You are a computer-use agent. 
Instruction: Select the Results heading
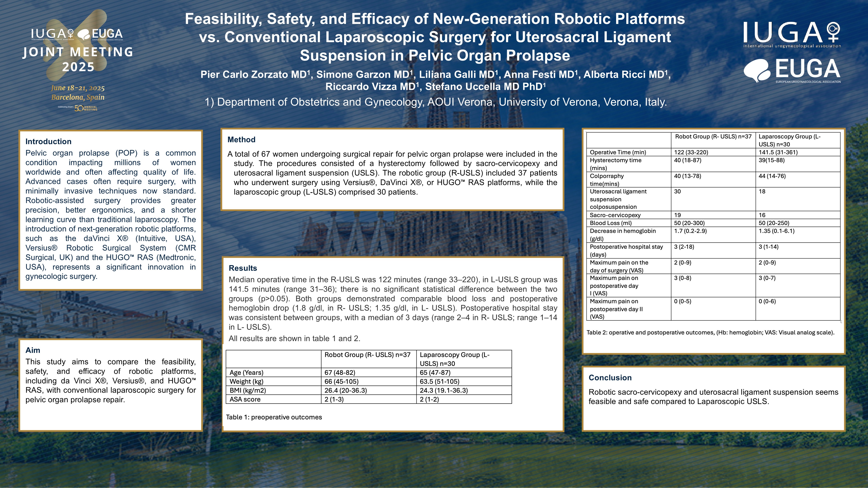point(243,268)
